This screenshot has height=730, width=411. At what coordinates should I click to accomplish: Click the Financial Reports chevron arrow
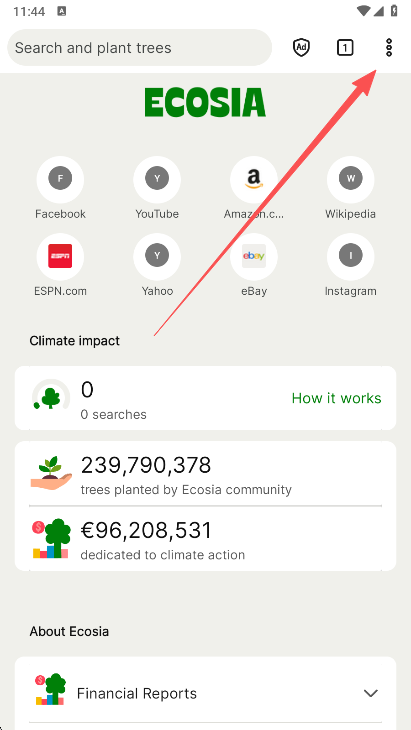click(371, 693)
